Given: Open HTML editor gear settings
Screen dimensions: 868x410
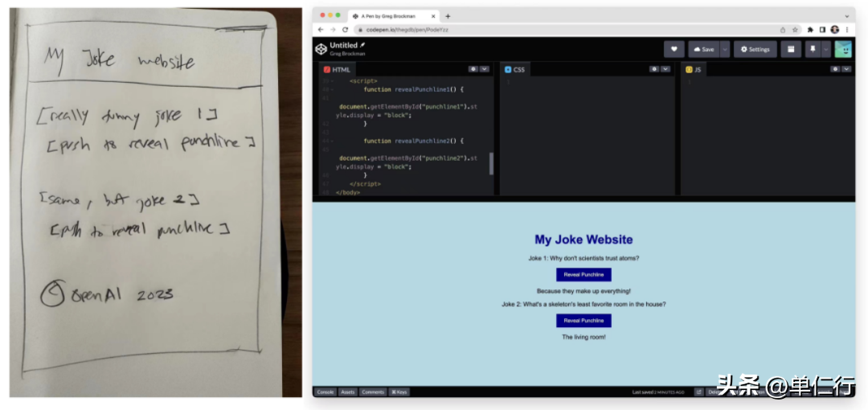Looking at the screenshot, I should coord(473,69).
